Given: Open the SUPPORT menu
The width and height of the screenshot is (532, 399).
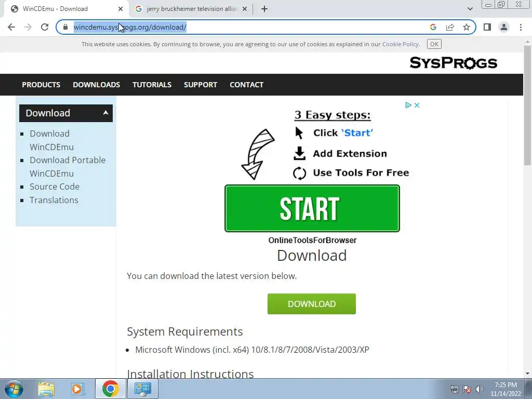Looking at the screenshot, I should pos(201,85).
